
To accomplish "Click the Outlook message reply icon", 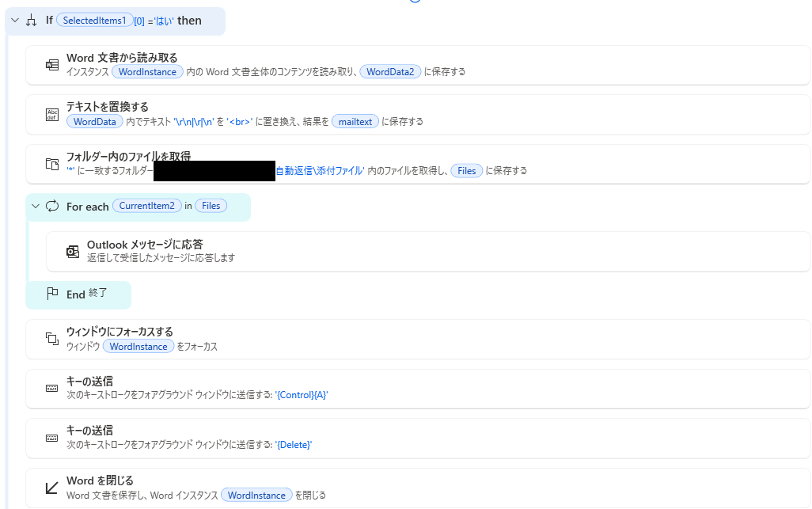I will 73,252.
